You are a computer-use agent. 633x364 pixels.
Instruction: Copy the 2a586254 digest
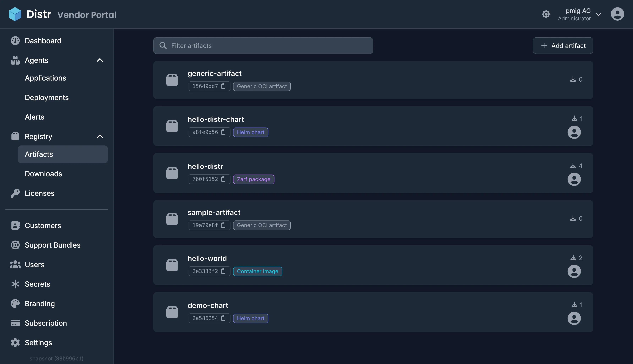(223, 318)
